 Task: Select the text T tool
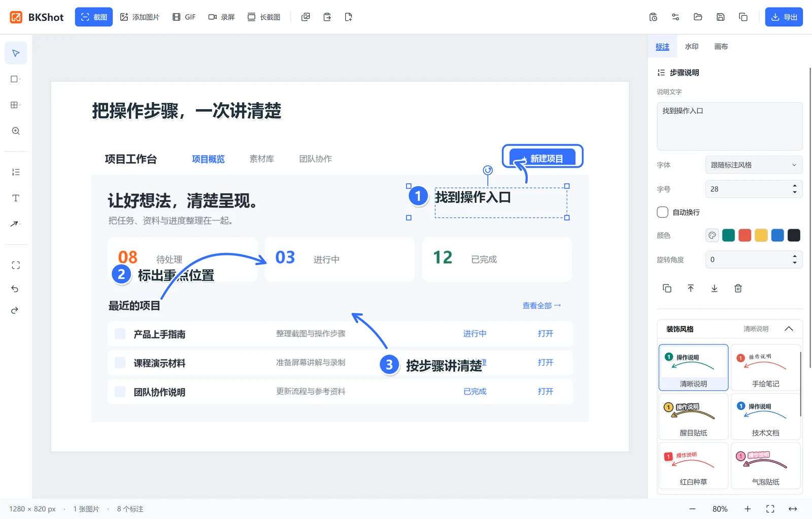[16, 198]
